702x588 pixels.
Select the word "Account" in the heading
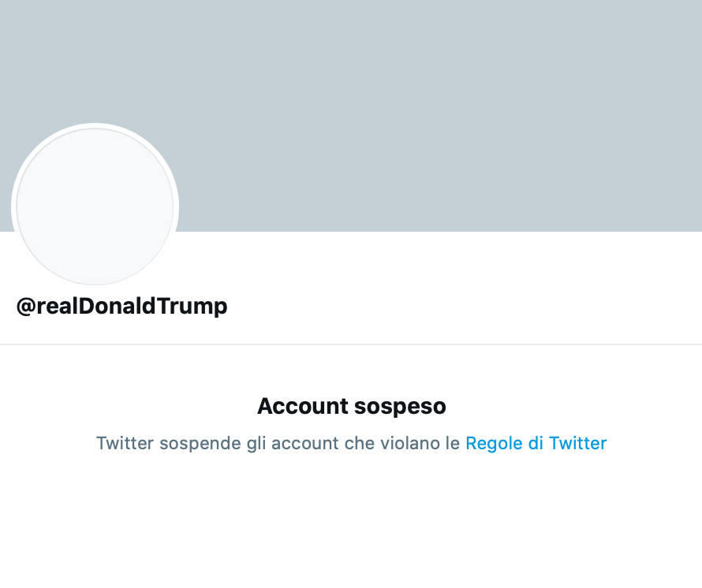tap(303, 406)
